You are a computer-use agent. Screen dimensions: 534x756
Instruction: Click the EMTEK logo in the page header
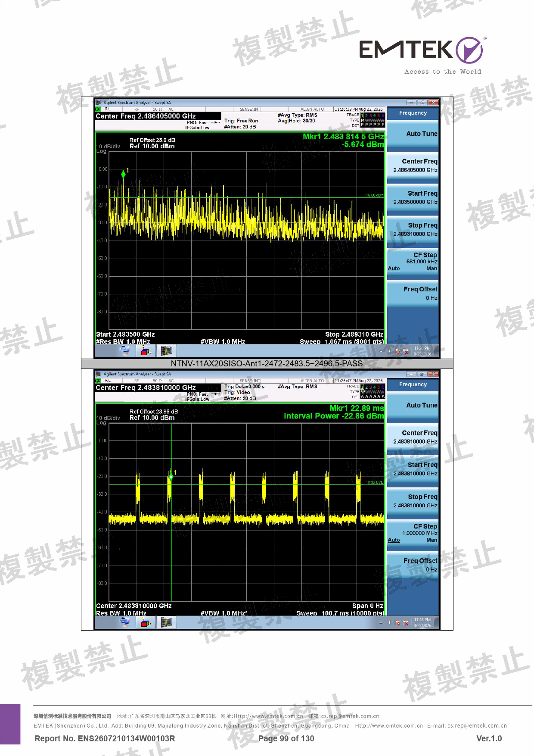421,50
